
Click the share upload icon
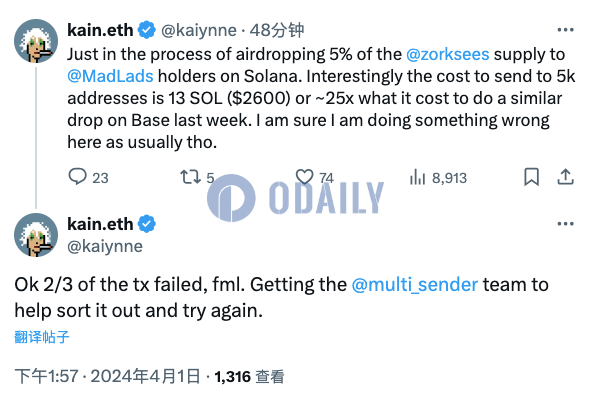click(x=565, y=177)
